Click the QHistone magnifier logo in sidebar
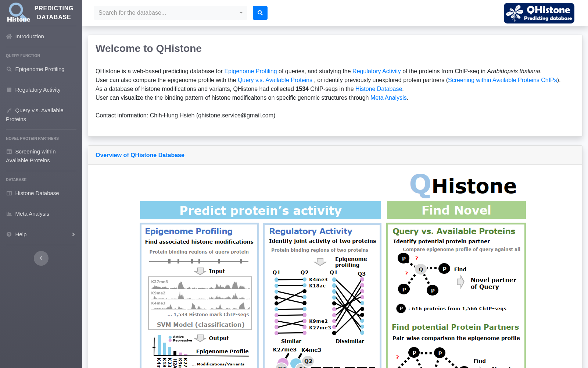Screen dimensions: 588x368 [x=18, y=13]
